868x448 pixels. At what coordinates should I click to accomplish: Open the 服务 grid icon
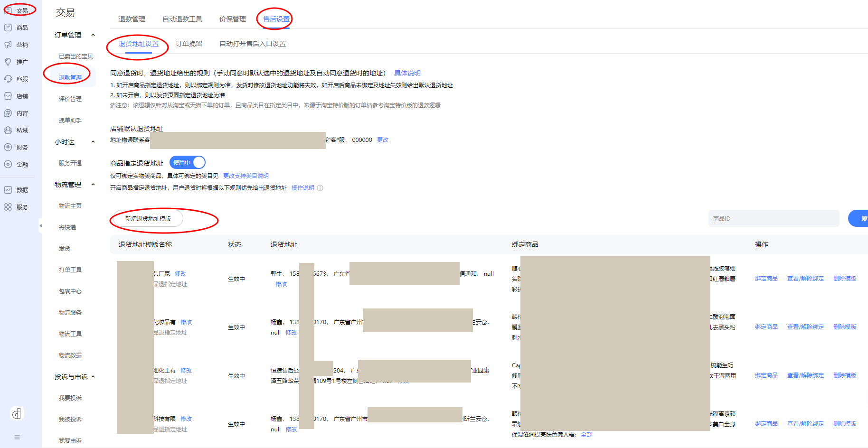tap(8, 207)
